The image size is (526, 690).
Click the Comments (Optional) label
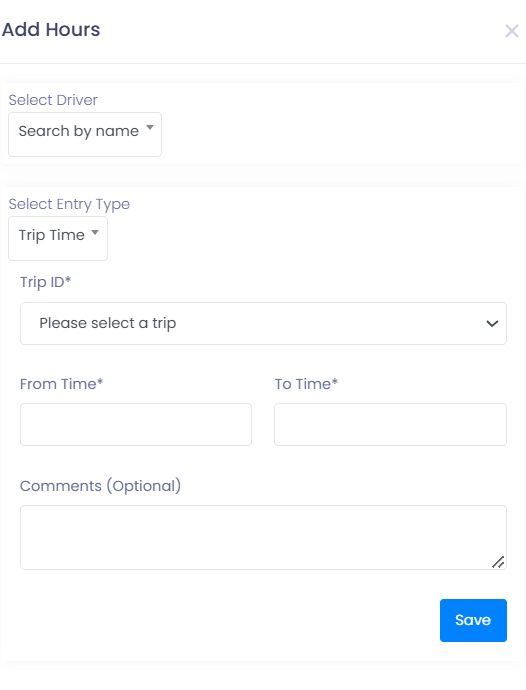click(x=100, y=486)
